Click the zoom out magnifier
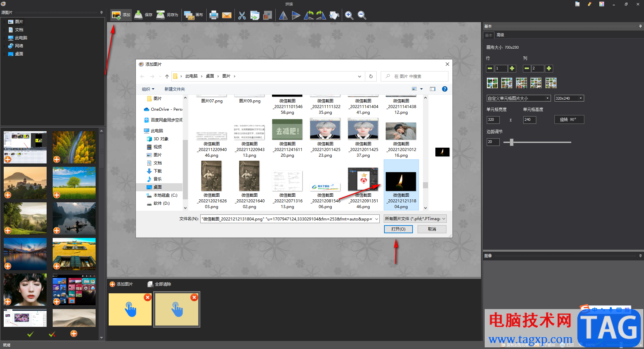The image size is (644, 349). coord(362,15)
